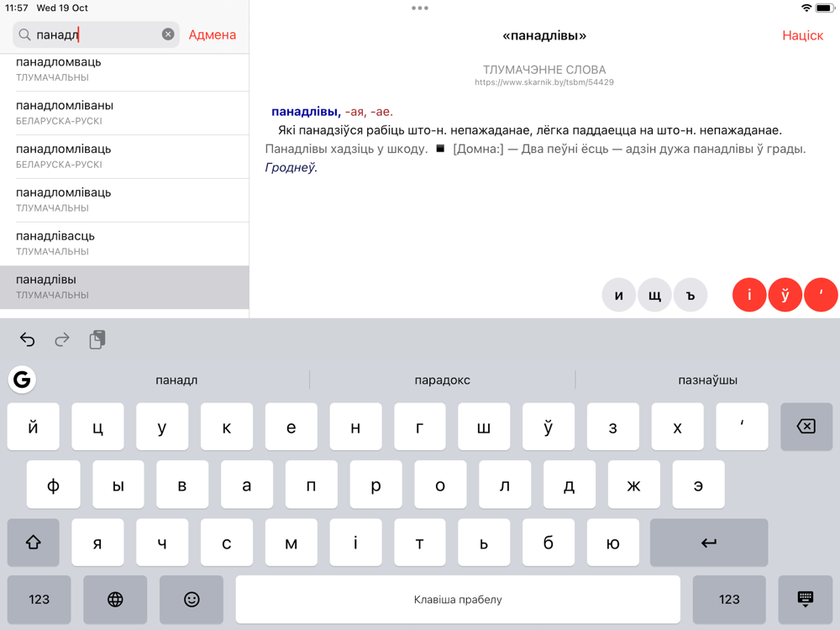
Task: Switch keyboard language with globe key
Action: pos(115,599)
